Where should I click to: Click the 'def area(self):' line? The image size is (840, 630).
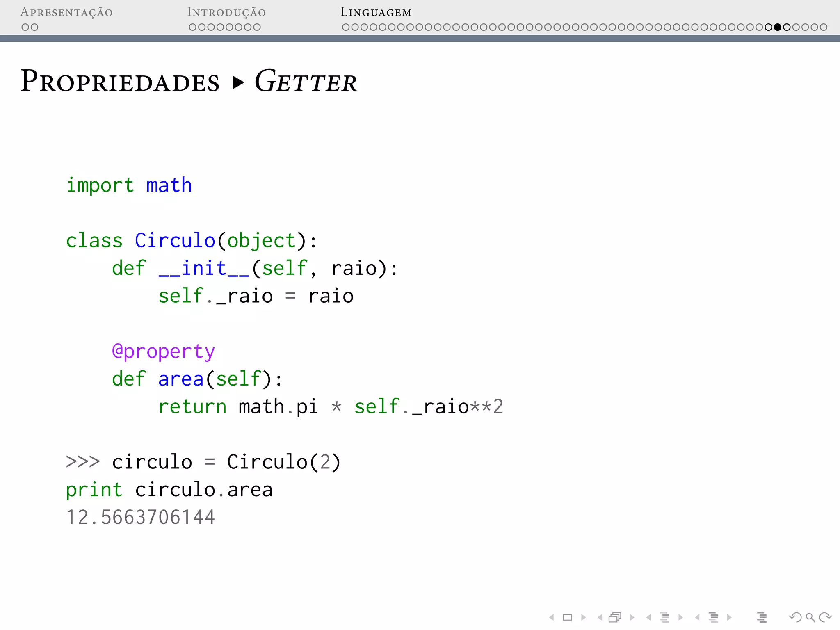coord(197,379)
